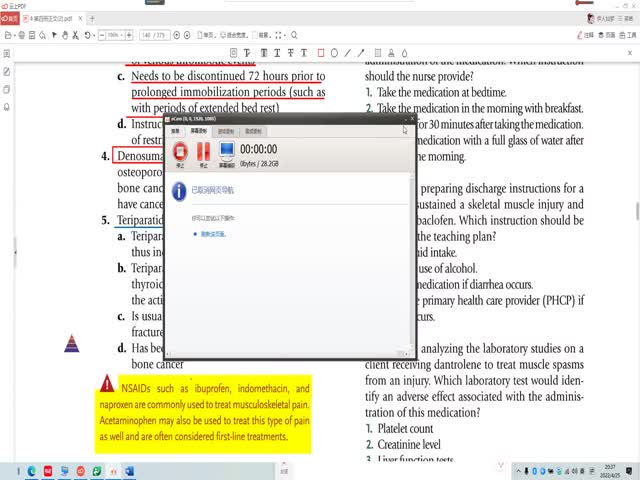This screenshot has width=640, height=480.
Task: Click the red stop recording button
Action: click(180, 152)
